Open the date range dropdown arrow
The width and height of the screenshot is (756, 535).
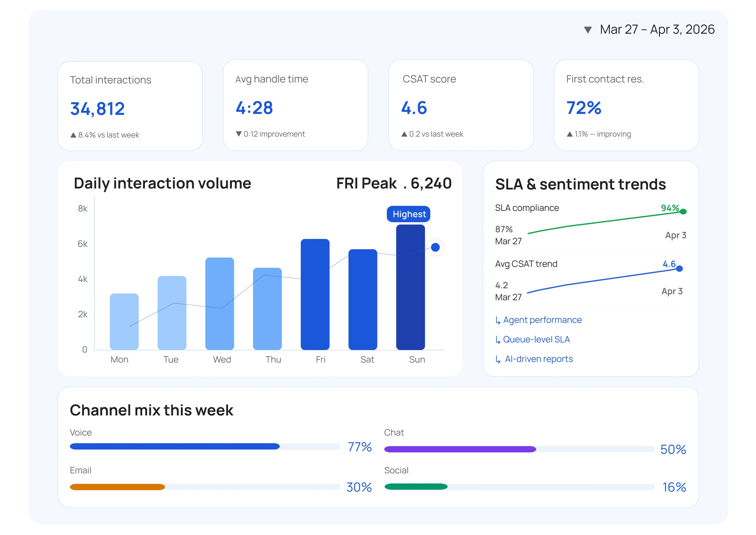(x=587, y=30)
